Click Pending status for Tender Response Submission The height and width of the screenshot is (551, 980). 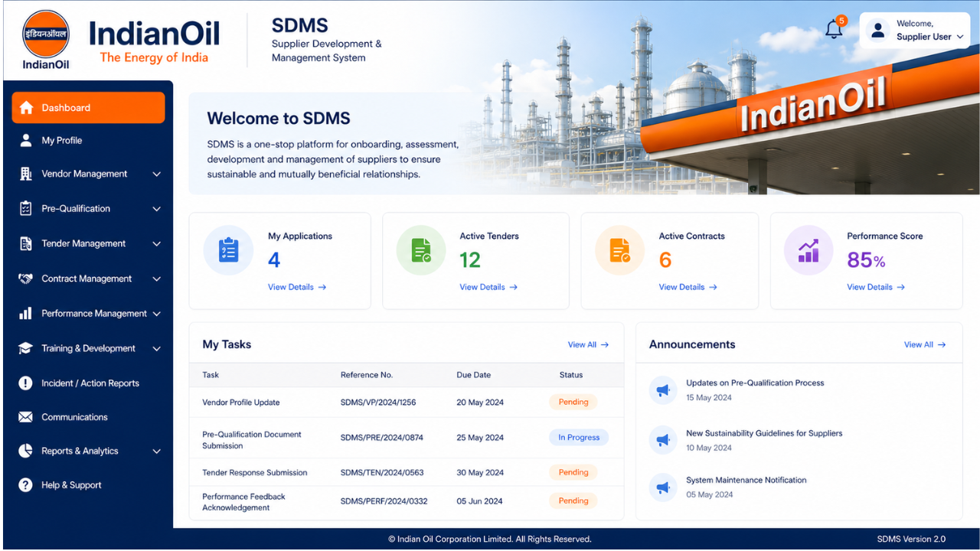click(x=573, y=472)
